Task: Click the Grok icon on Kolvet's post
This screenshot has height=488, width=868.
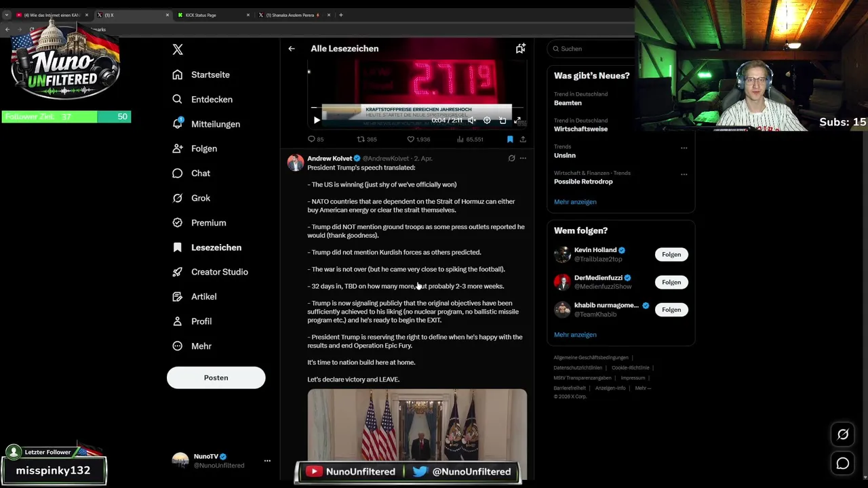Action: click(512, 158)
